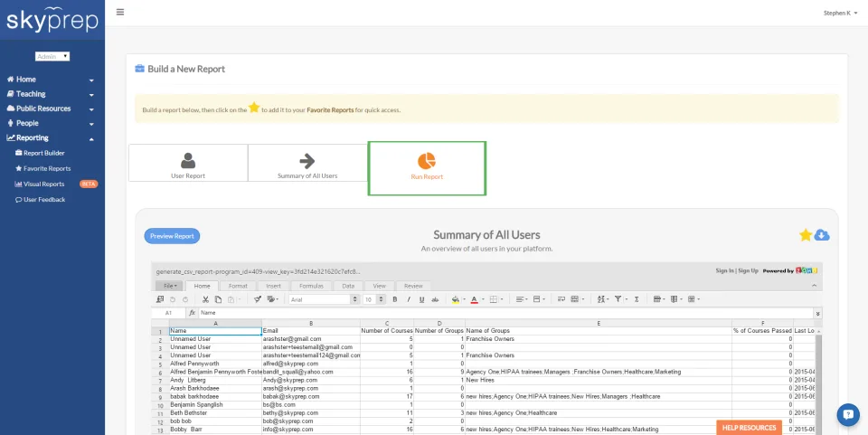
Task: Open the Admin role dropdown
Action: (x=52, y=56)
